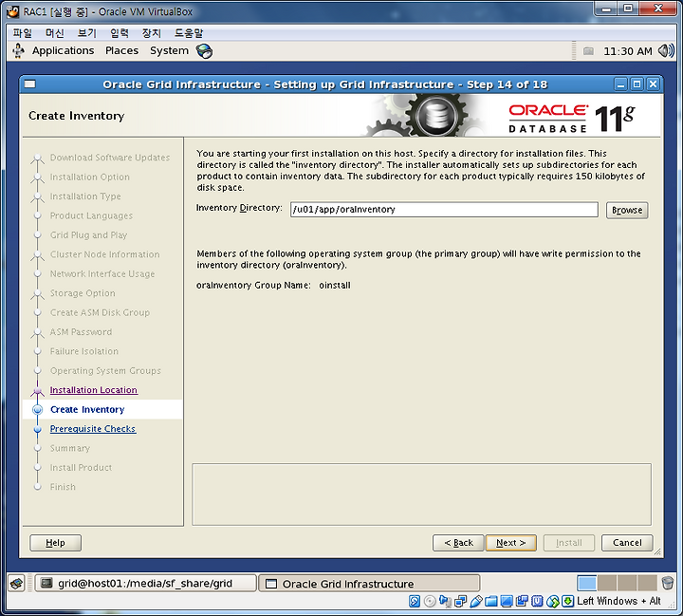Open the 보기 menu in VirtualBox

click(x=87, y=33)
